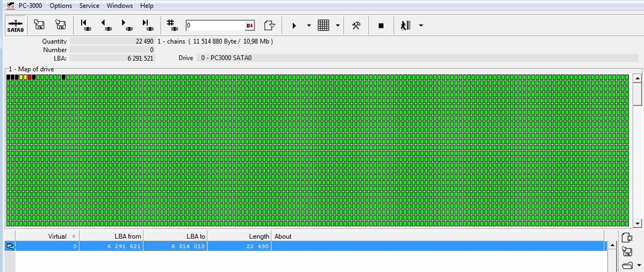This screenshot has width=644, height=272.
Task: Expand the dropdown arrow next to Play
Action: click(x=309, y=26)
